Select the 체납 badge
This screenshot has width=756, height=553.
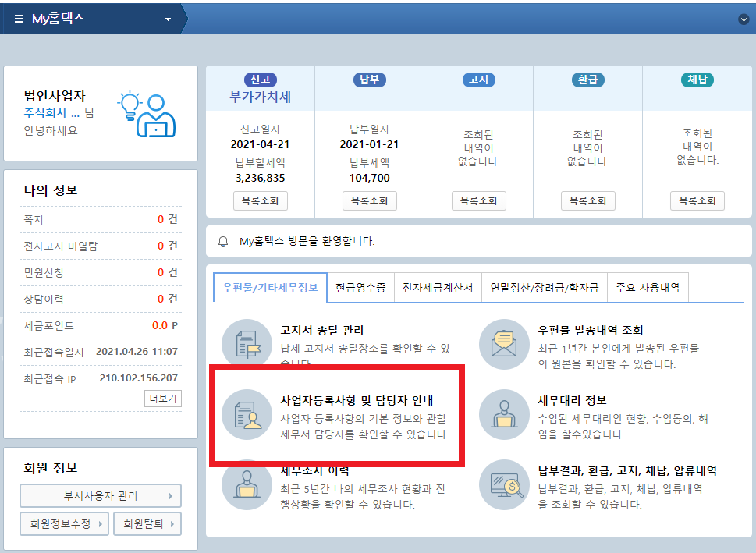(x=697, y=80)
